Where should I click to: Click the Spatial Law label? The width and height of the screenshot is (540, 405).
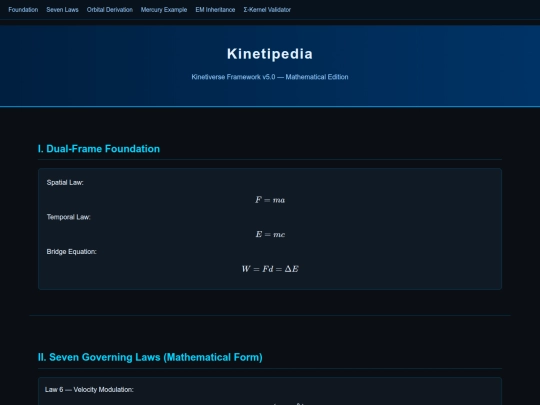point(65,183)
